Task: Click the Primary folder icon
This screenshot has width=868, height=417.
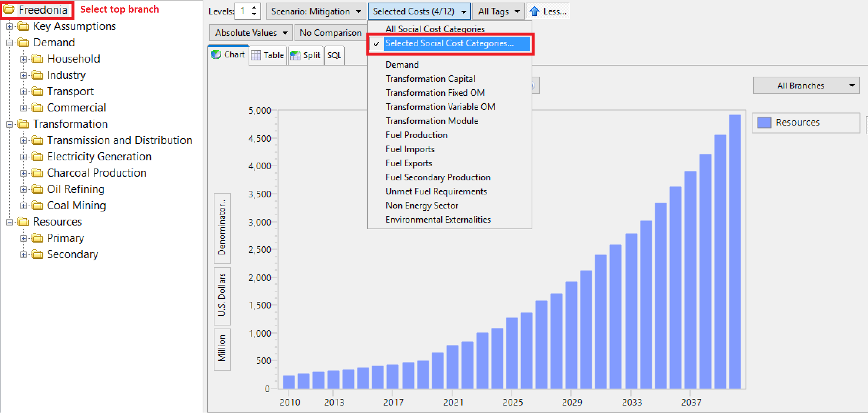Action: coord(37,238)
